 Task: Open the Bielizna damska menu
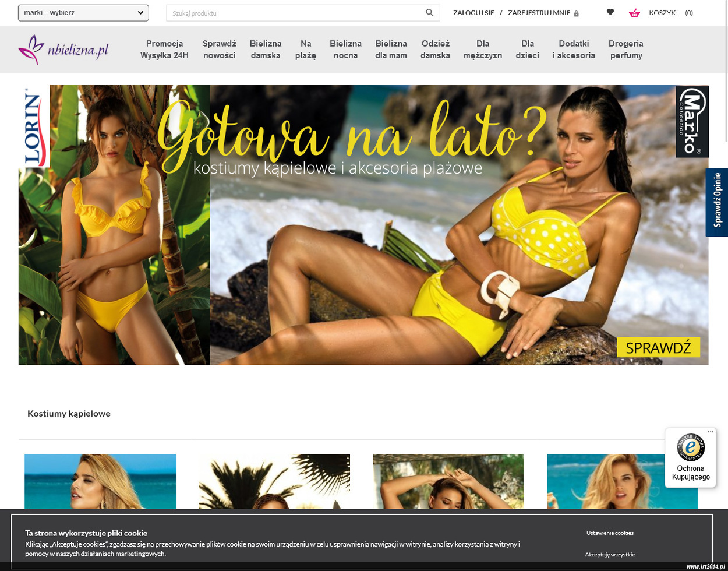point(266,50)
